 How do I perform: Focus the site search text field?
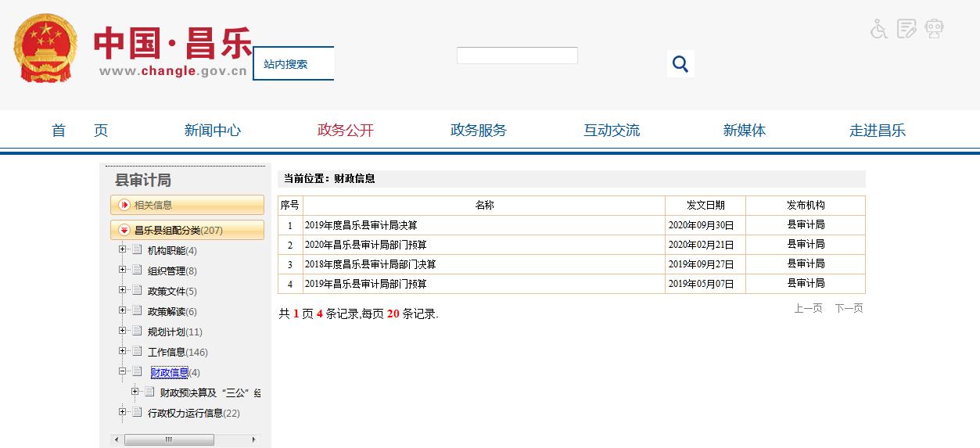pyautogui.click(x=517, y=56)
